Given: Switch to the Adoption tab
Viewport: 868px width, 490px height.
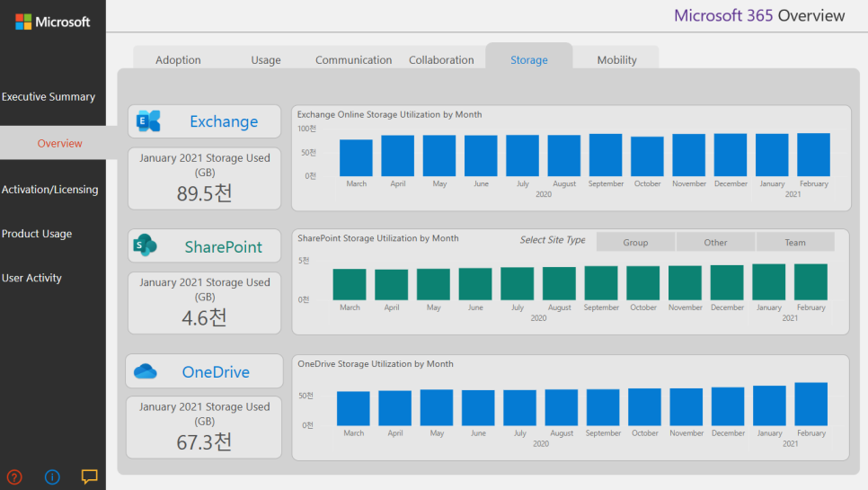Looking at the screenshot, I should pyautogui.click(x=178, y=60).
